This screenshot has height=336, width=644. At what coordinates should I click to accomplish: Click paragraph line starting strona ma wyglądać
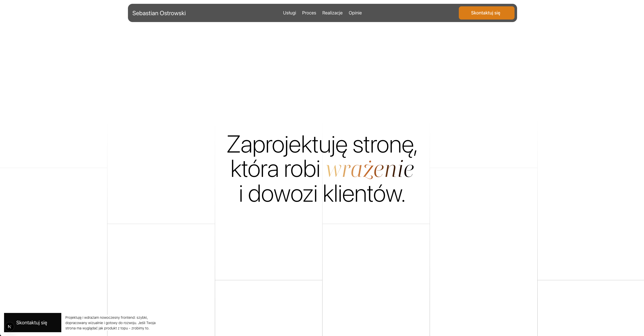(x=107, y=328)
